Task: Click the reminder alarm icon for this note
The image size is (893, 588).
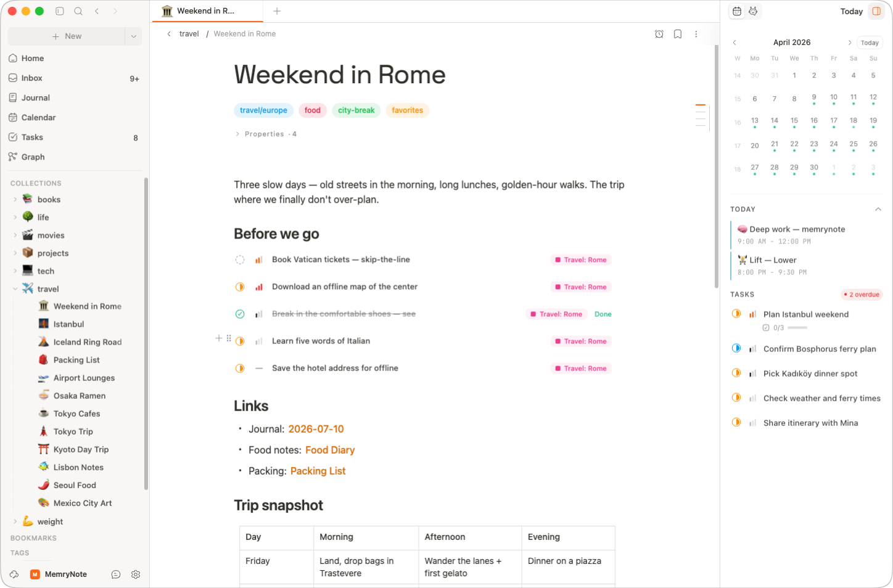Action: pos(659,34)
